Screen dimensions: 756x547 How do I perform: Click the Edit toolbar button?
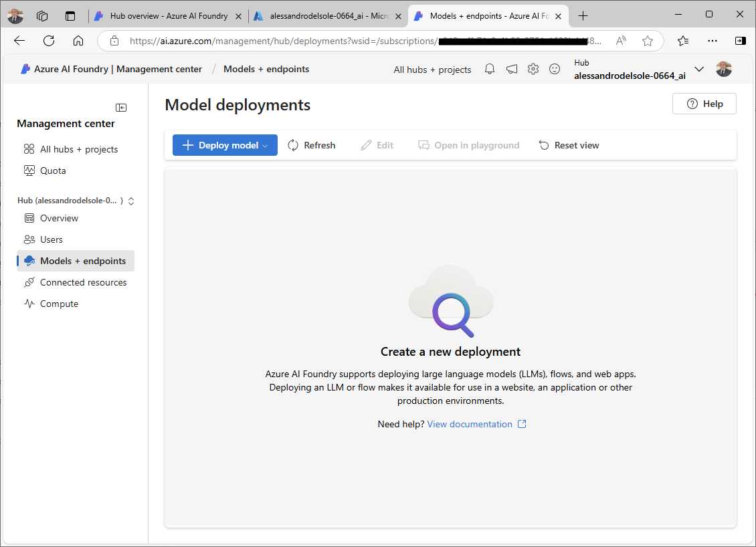pyautogui.click(x=377, y=145)
